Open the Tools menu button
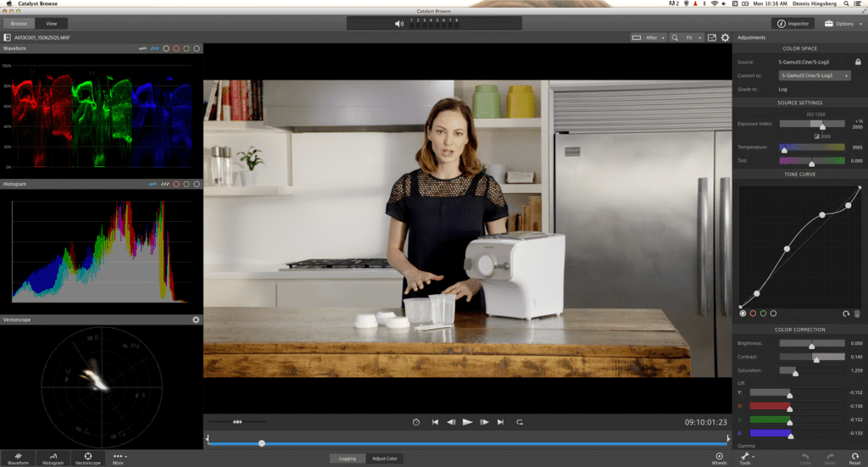The width and height of the screenshot is (868, 467). click(x=745, y=458)
